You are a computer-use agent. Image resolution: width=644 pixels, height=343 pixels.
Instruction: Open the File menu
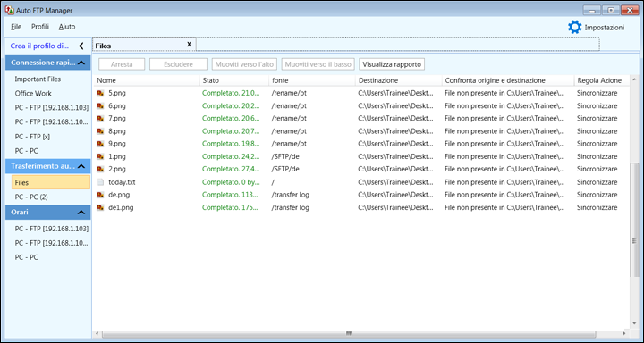pos(16,27)
